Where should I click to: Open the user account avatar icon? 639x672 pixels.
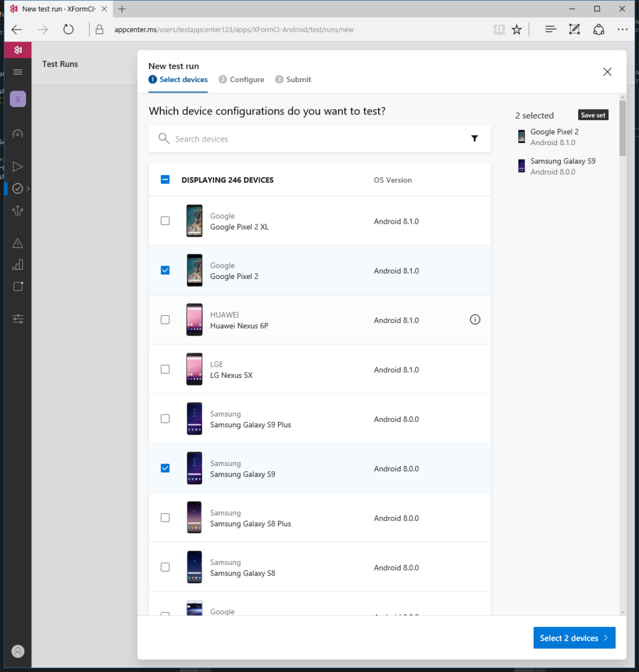pyautogui.click(x=18, y=652)
